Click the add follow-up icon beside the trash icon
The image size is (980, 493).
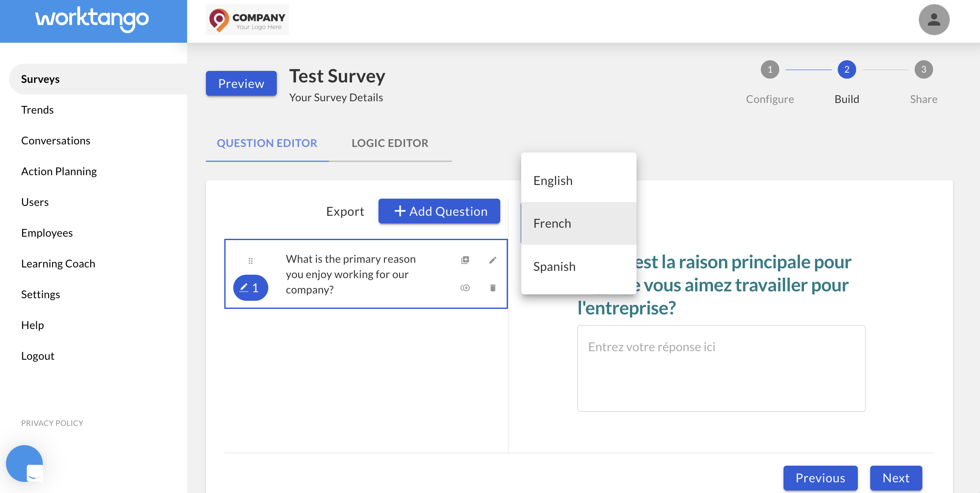click(x=465, y=288)
